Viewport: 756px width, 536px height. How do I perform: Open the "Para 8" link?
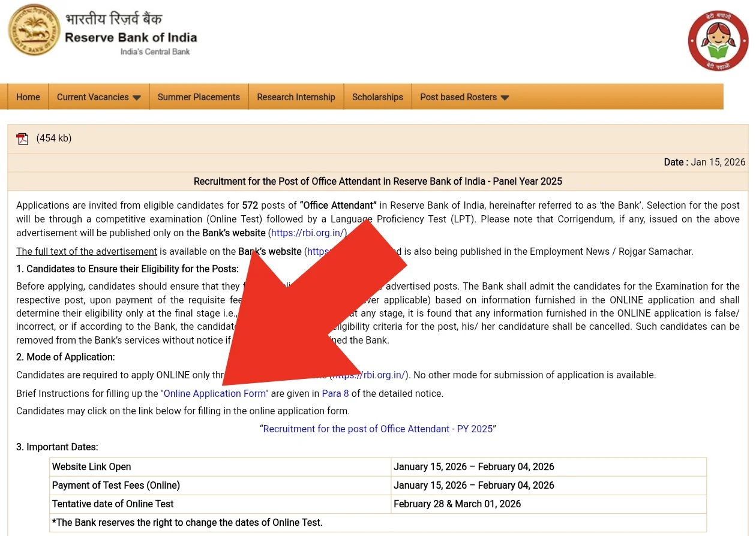(335, 393)
